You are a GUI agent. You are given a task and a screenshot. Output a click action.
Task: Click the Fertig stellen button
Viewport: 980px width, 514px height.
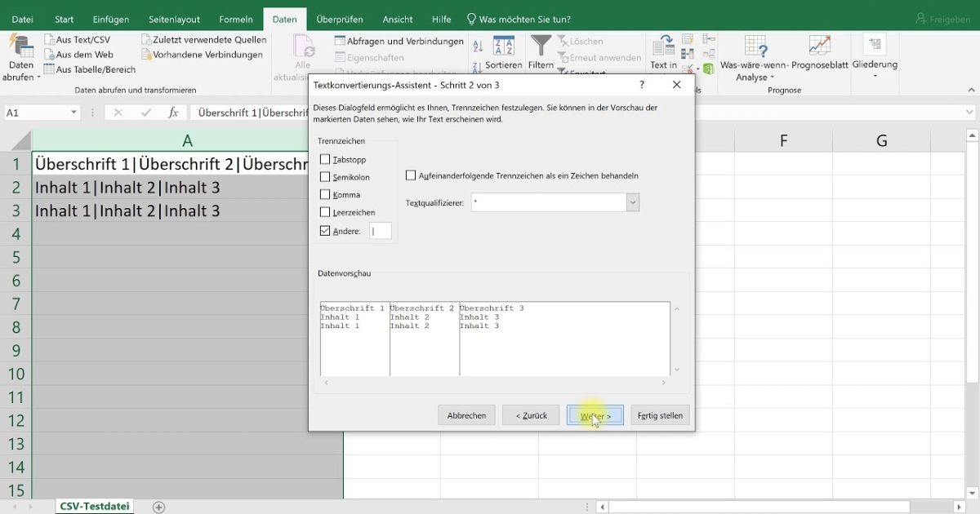coord(660,415)
